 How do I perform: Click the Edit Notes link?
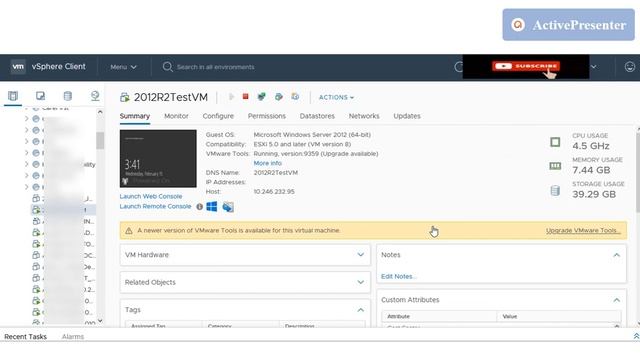point(398,276)
